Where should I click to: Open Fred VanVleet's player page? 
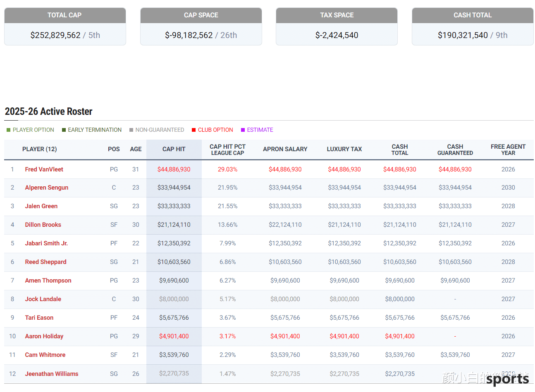click(44, 169)
